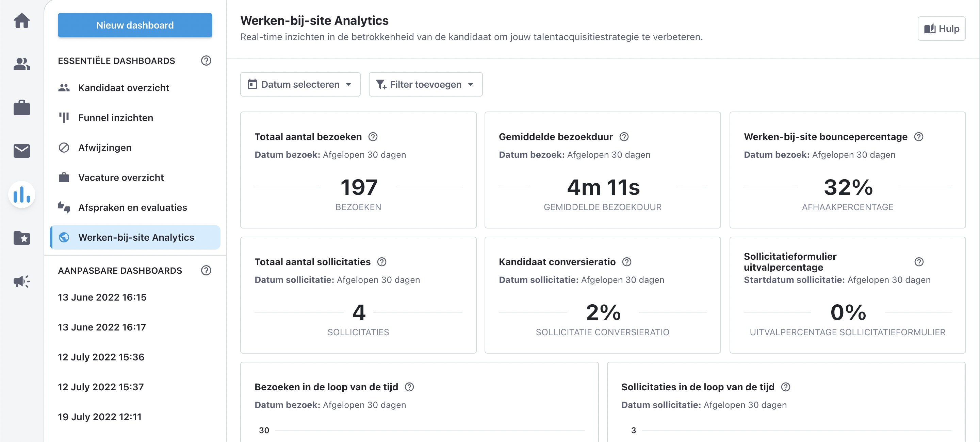Open help for Totaal aantal bezoeken
The height and width of the screenshot is (442, 980).
pos(373,137)
